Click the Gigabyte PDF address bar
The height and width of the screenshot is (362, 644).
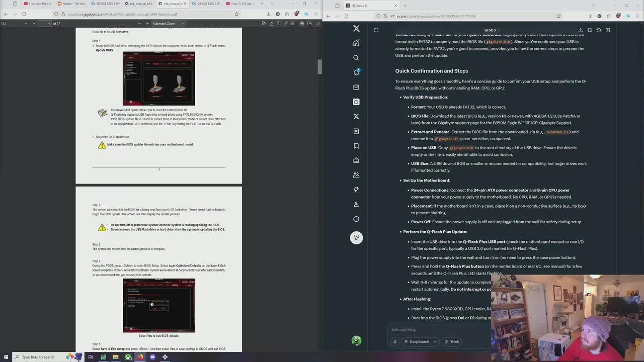[146, 14]
